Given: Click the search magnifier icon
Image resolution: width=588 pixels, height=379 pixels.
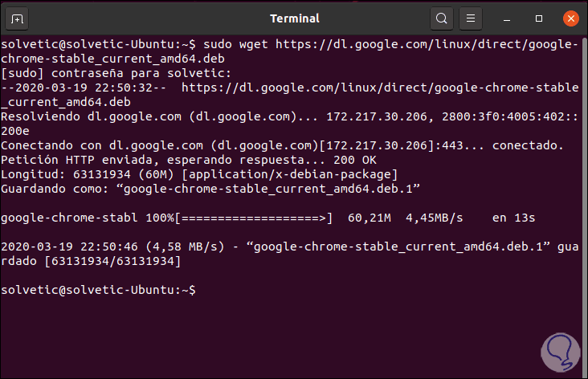Looking at the screenshot, I should [x=441, y=18].
